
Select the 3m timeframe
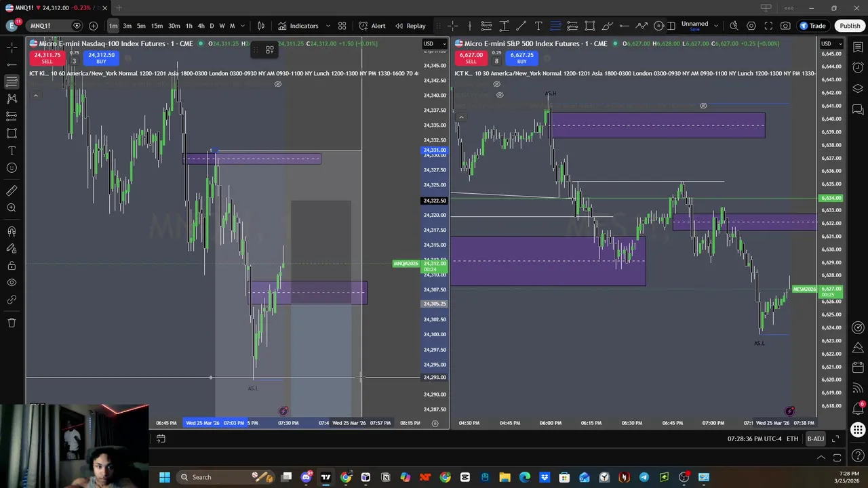tap(127, 26)
